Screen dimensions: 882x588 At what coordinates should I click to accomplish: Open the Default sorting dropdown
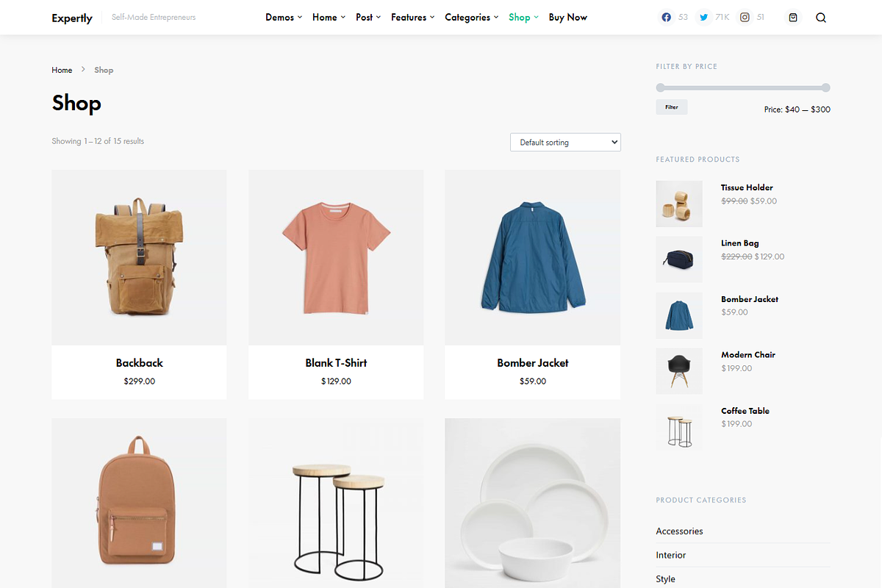[565, 142]
